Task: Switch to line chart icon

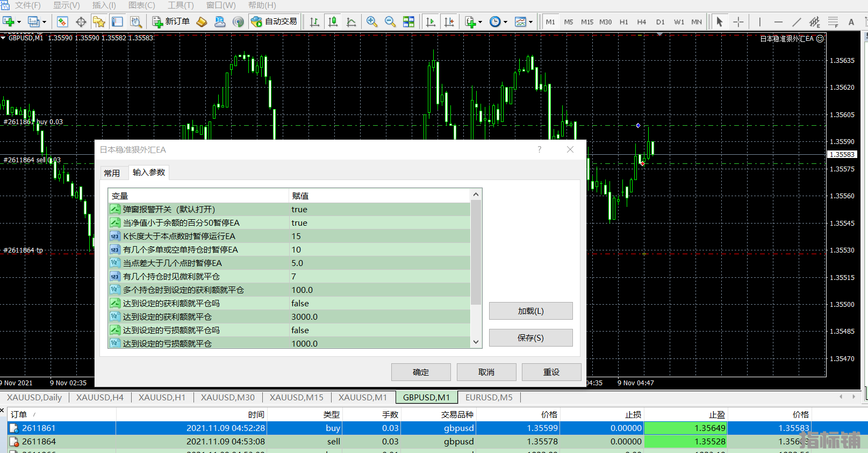Action: (351, 21)
